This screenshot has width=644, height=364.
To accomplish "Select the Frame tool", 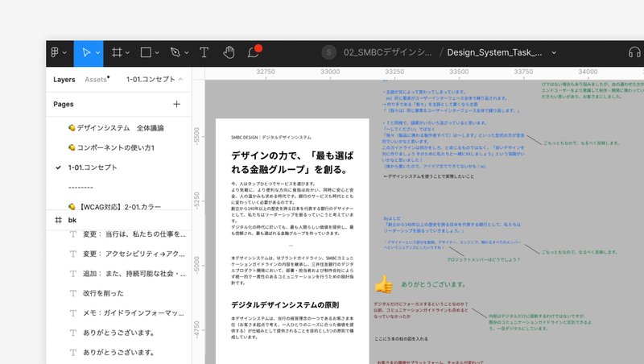I will point(117,52).
